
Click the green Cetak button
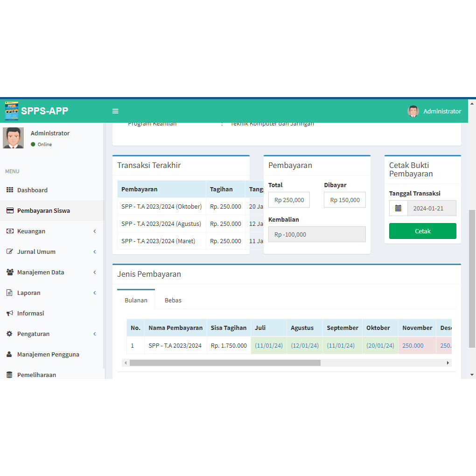click(x=423, y=231)
